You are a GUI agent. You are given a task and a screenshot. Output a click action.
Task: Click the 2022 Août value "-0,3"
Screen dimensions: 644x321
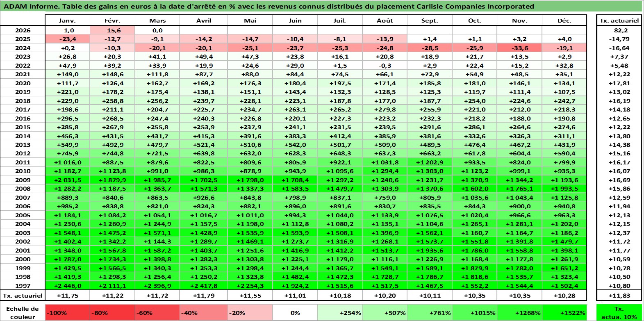coord(385,66)
